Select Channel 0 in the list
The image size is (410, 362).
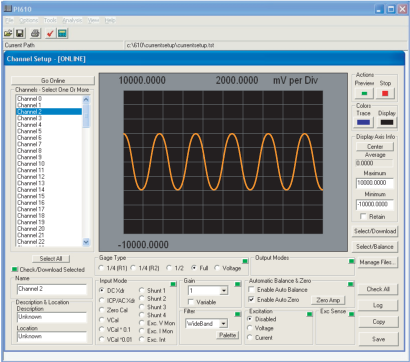click(49, 99)
